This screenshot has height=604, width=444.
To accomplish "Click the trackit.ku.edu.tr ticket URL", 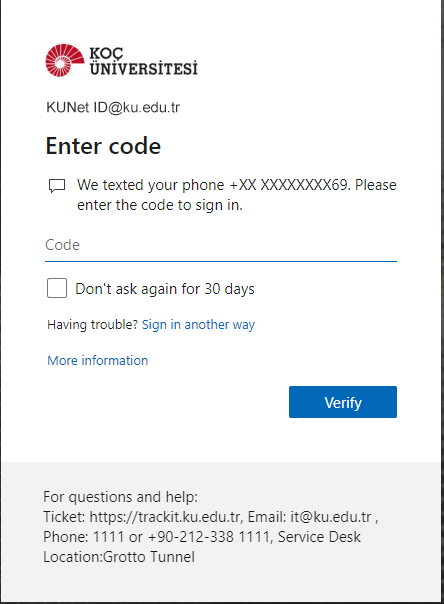I will tap(165, 517).
